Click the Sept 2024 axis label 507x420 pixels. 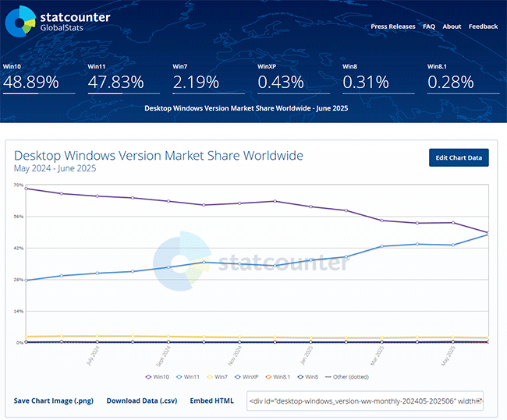pyautogui.click(x=163, y=356)
